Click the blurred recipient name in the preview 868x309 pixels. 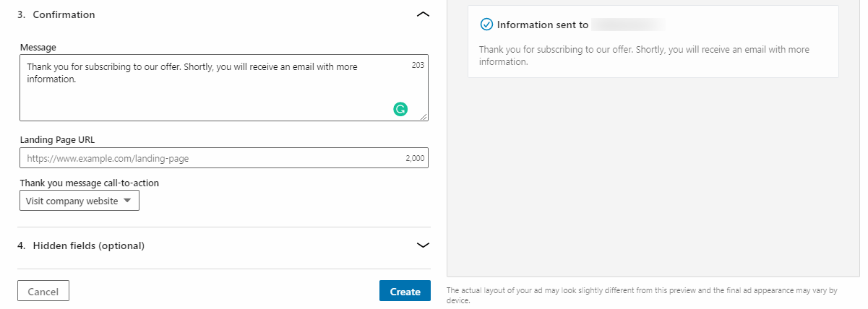(628, 25)
